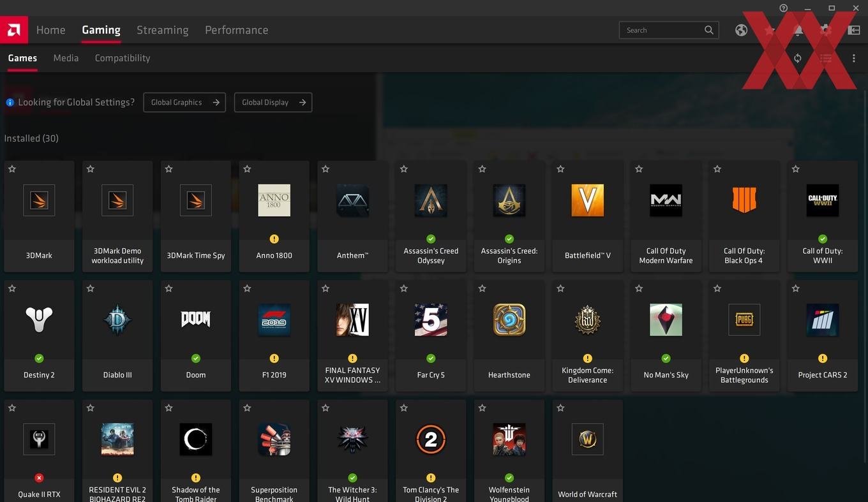
Task: Toggle favorite star on Far Cry 5 tile
Action: (403, 288)
